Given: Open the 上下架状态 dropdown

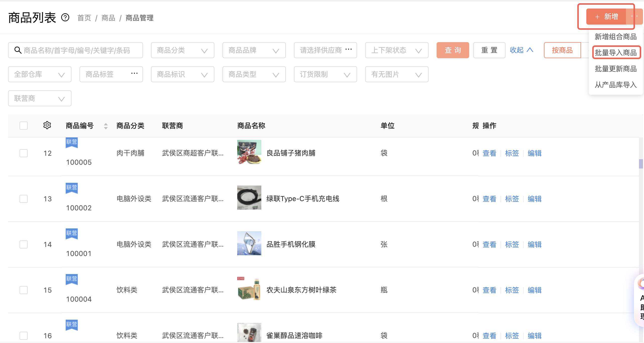Looking at the screenshot, I should 397,50.
